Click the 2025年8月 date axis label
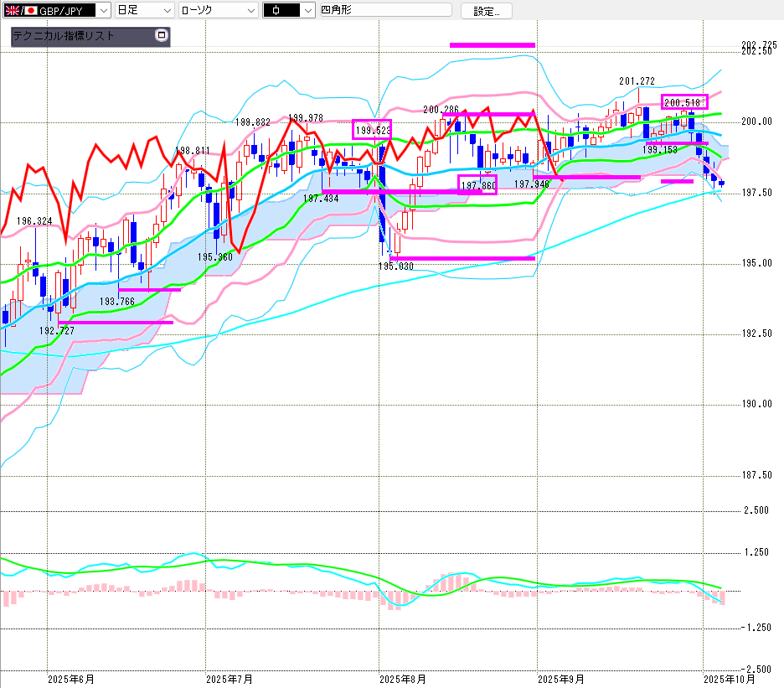This screenshot has width=784, height=688. click(x=403, y=679)
